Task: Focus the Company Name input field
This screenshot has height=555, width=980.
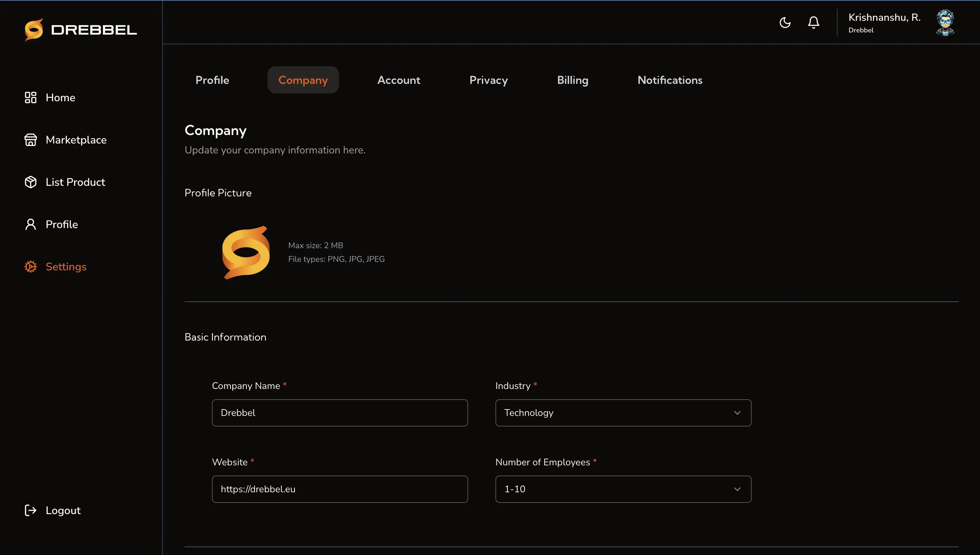Action: pos(340,413)
